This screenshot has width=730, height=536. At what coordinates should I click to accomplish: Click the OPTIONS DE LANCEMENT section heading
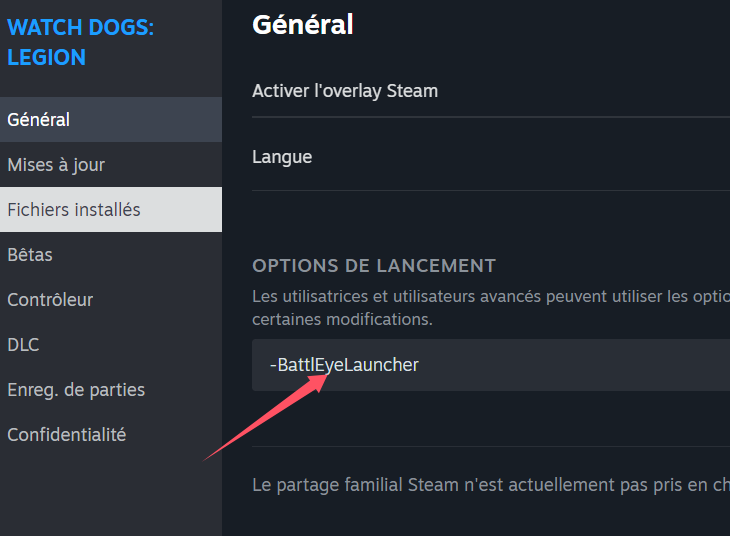pos(374,266)
